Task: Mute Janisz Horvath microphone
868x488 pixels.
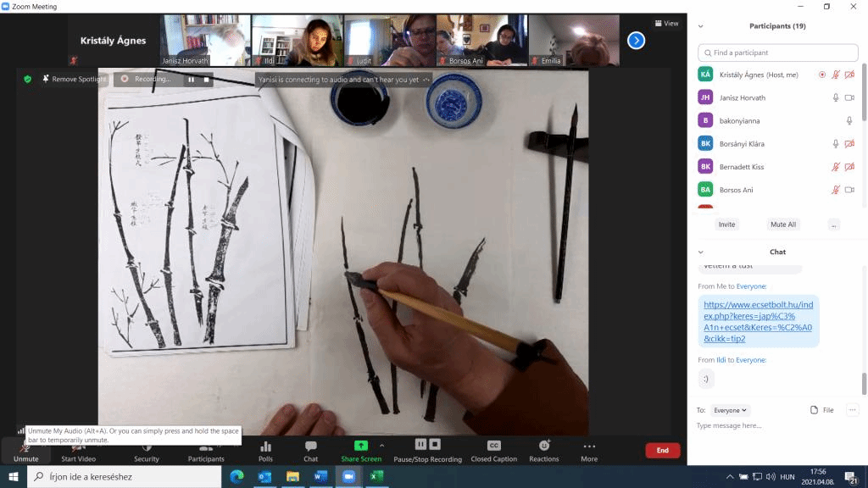Action: [835, 98]
